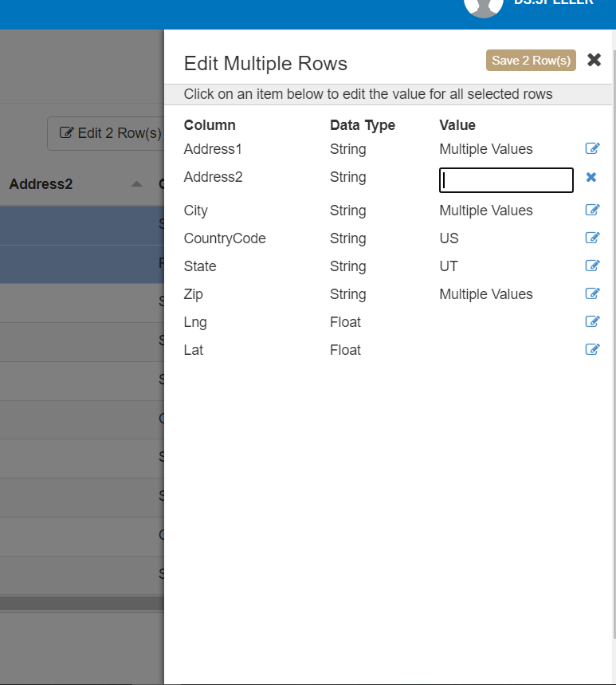Cancel editing Address2 with blue X
616x685 pixels.
(x=591, y=178)
